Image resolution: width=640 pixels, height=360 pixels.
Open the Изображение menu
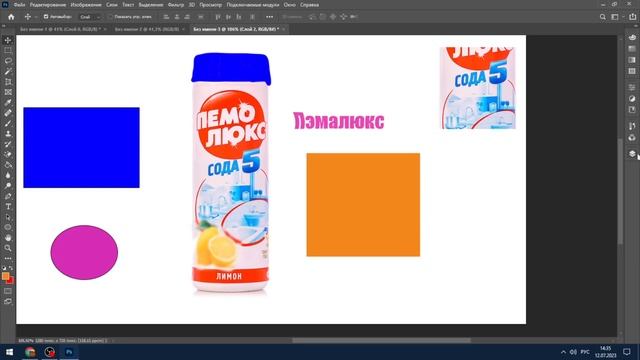click(x=86, y=5)
